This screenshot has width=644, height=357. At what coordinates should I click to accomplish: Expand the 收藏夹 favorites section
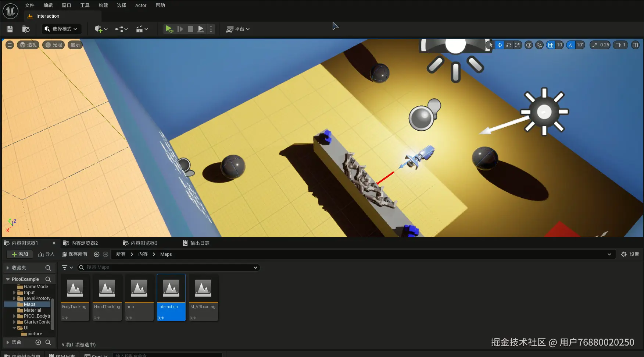click(7, 268)
